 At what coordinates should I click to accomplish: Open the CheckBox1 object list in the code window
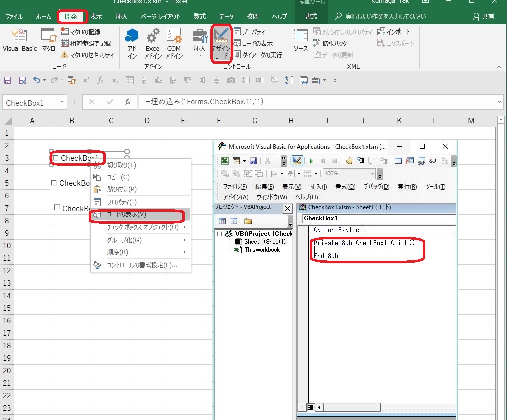379,218
